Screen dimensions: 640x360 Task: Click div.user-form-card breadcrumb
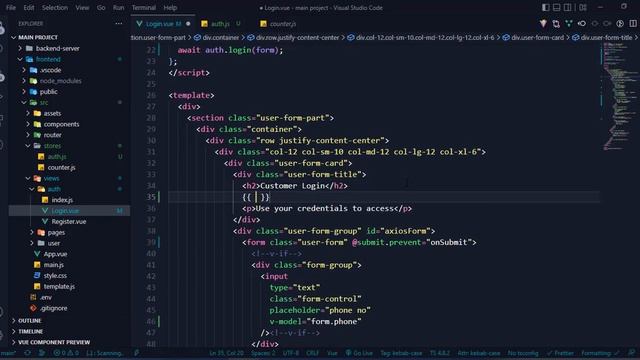(537, 38)
